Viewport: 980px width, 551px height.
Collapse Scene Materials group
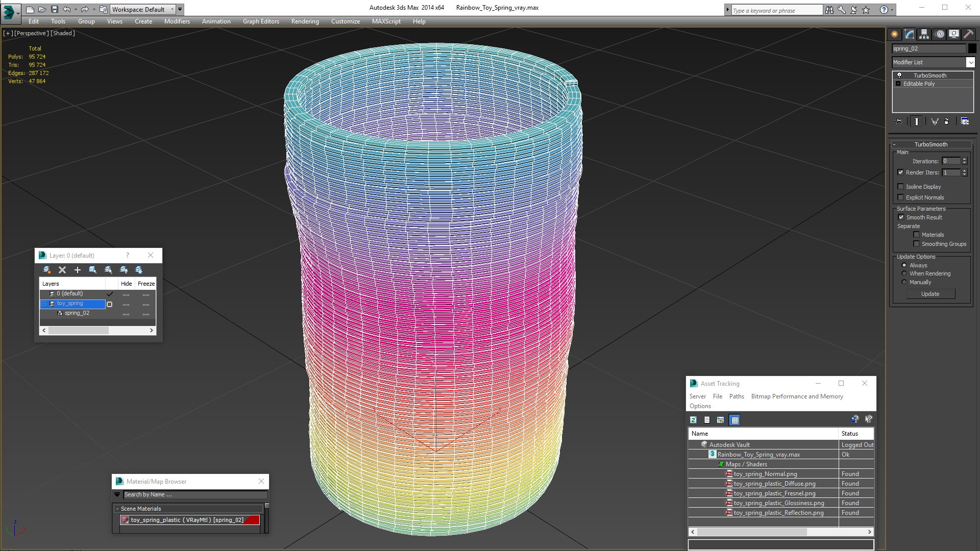tap(117, 509)
